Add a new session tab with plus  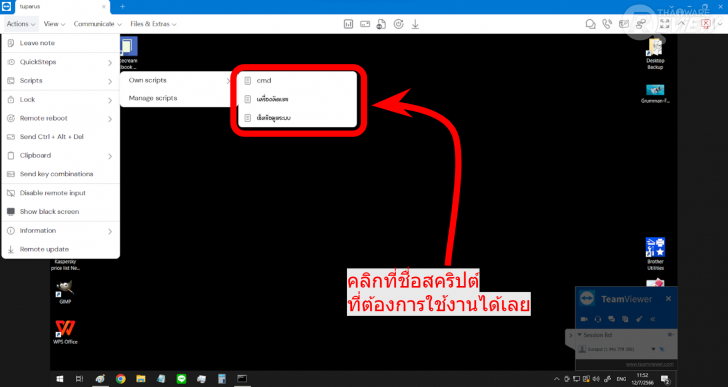click(123, 6)
